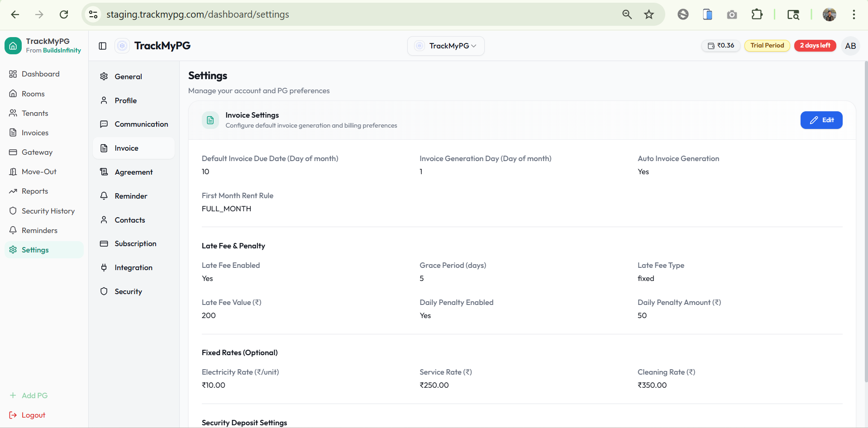Open Invoices in the main sidebar
The image size is (868, 428).
44,133
